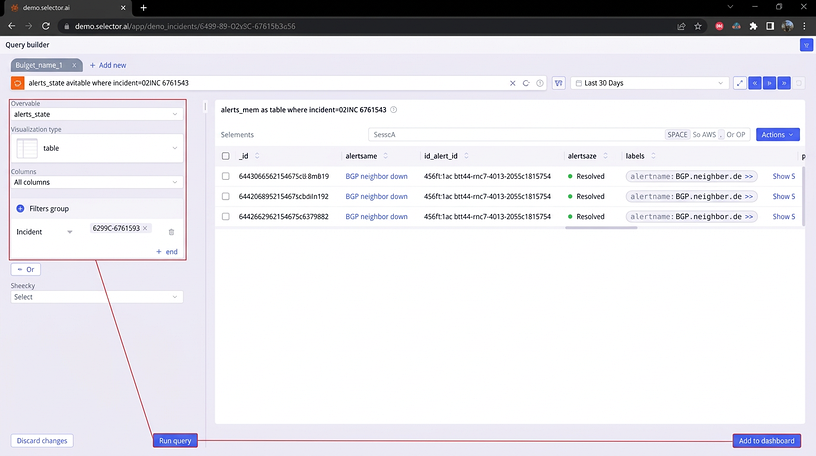Click the red extension icon in browser toolbar

[719, 26]
